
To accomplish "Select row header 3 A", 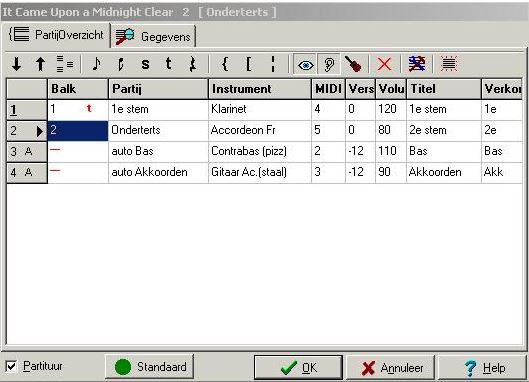I will (27, 152).
